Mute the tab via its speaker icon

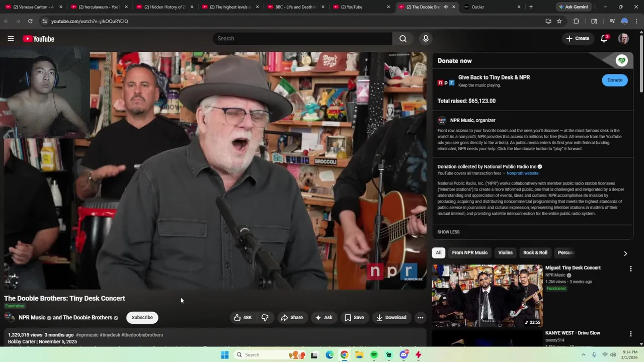tap(445, 7)
